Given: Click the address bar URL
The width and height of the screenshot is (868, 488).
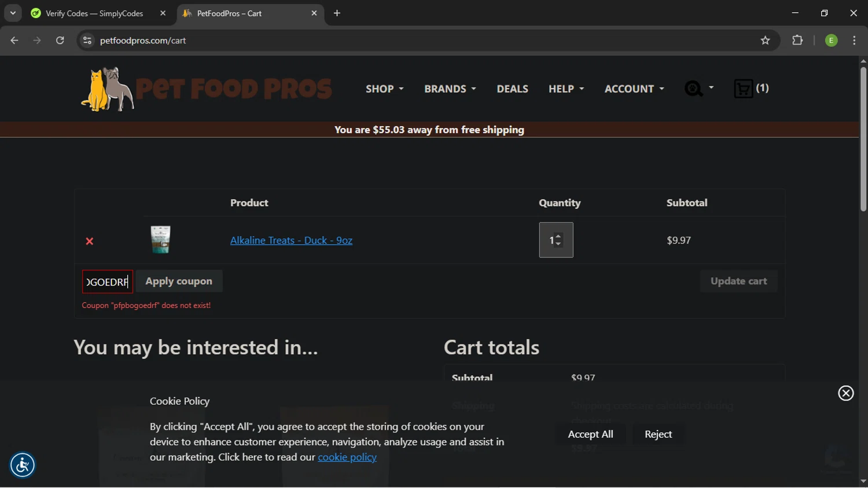Looking at the screenshot, I should click(143, 41).
